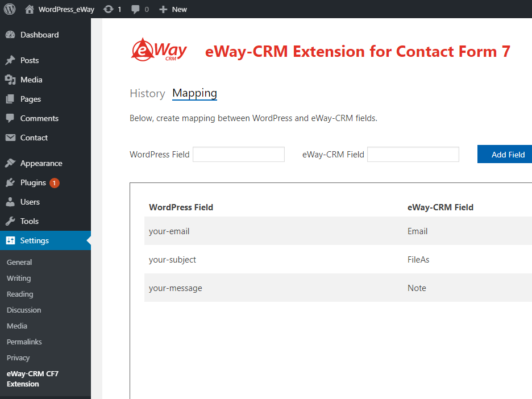Click the eWay CRM logo

click(x=159, y=50)
